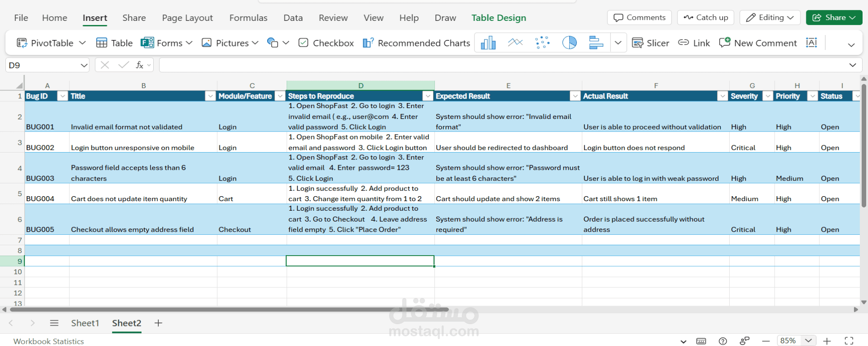
Task: Zoom out with the minus button
Action: pyautogui.click(x=766, y=341)
